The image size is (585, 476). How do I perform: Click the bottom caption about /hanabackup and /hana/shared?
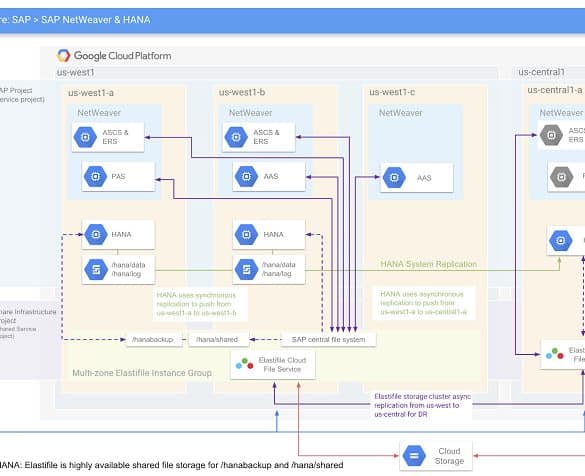[172, 465]
